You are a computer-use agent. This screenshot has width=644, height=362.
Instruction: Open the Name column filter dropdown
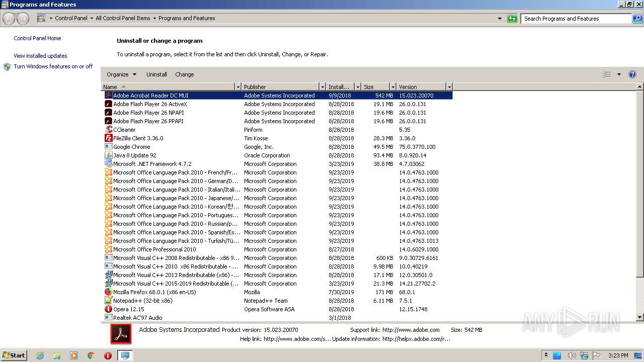point(238,87)
